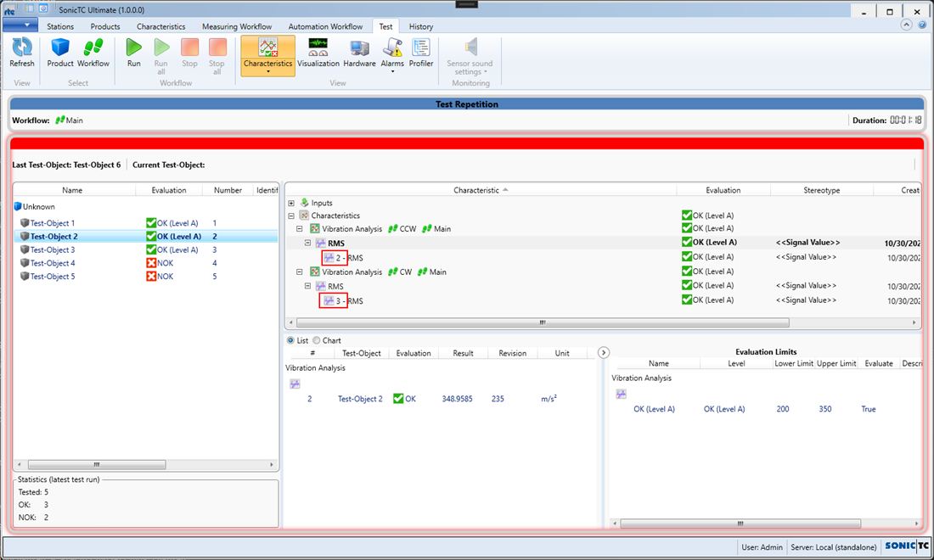Click the Number column header

(x=228, y=190)
